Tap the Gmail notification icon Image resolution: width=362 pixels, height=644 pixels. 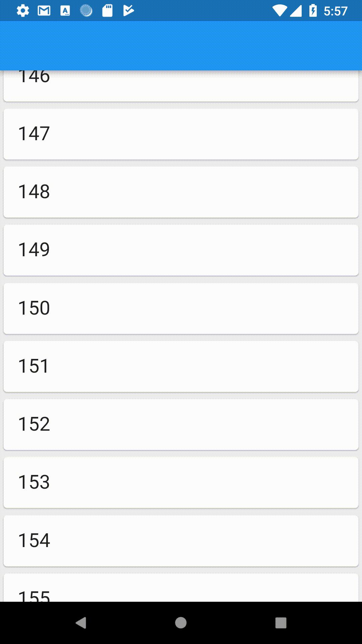(44, 11)
